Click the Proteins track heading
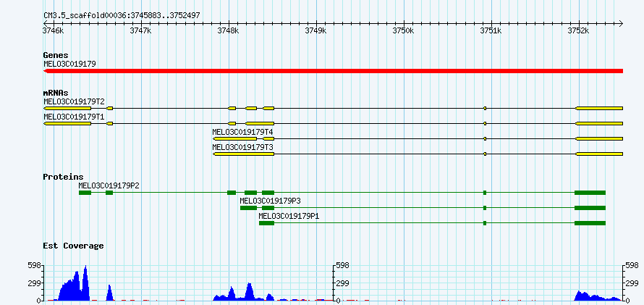 [63, 177]
